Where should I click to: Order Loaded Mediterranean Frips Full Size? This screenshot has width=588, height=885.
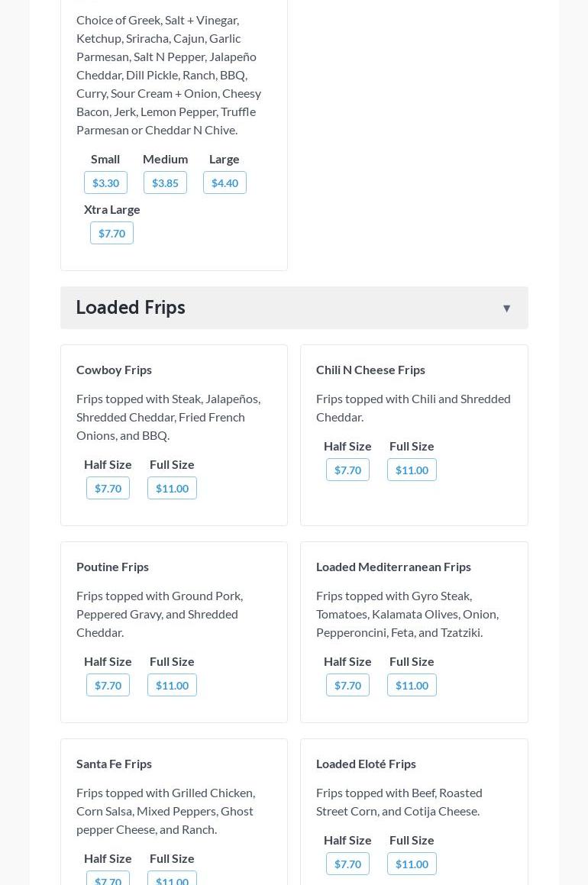point(412,685)
